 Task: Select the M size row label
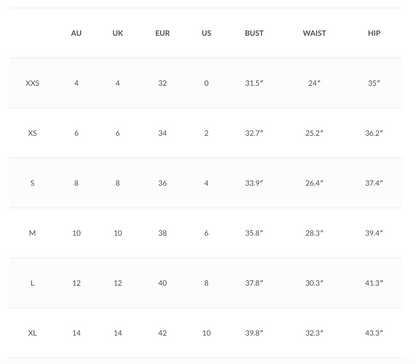click(32, 233)
